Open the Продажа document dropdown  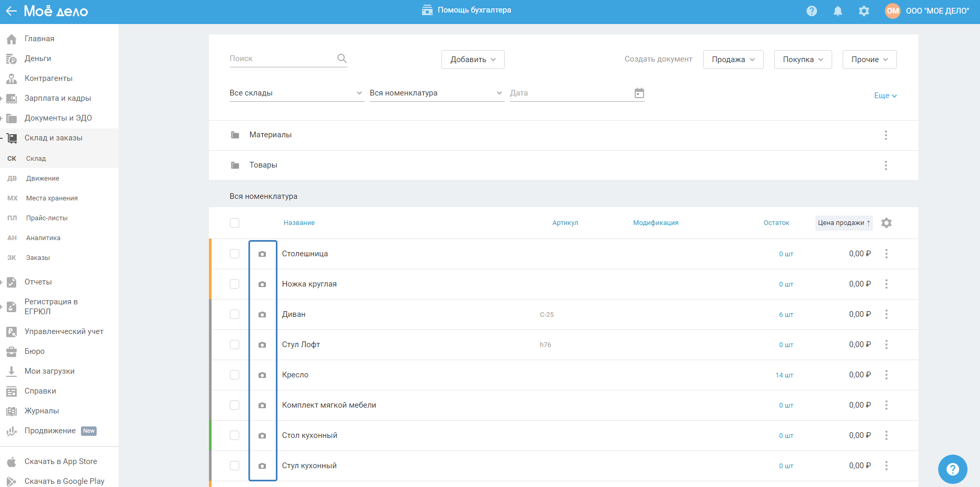coord(732,60)
